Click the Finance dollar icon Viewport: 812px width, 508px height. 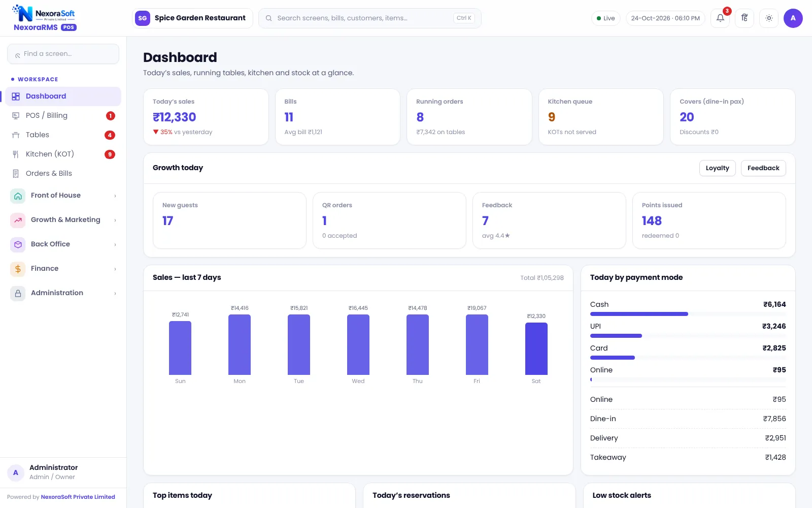tap(18, 269)
